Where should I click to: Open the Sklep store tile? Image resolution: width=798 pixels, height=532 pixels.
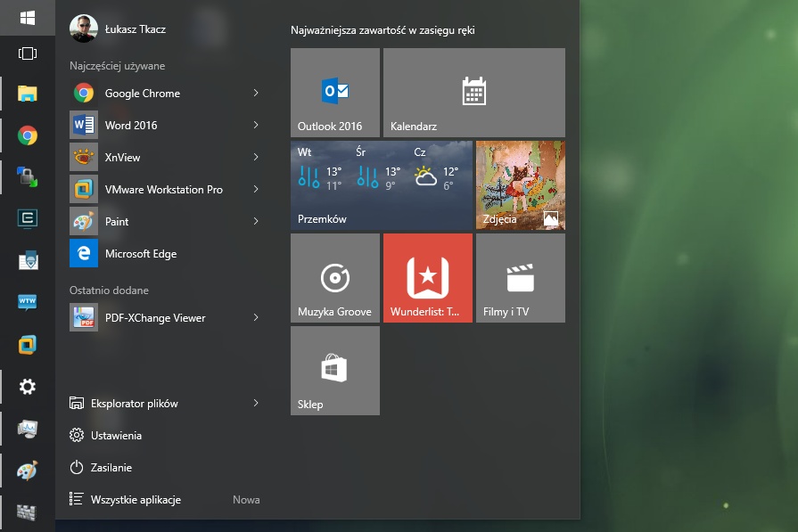[x=335, y=371]
